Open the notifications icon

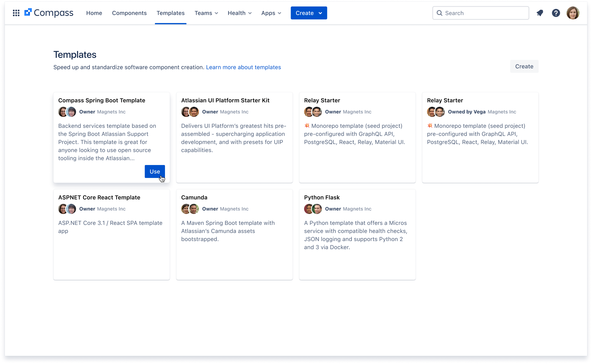[x=540, y=13]
